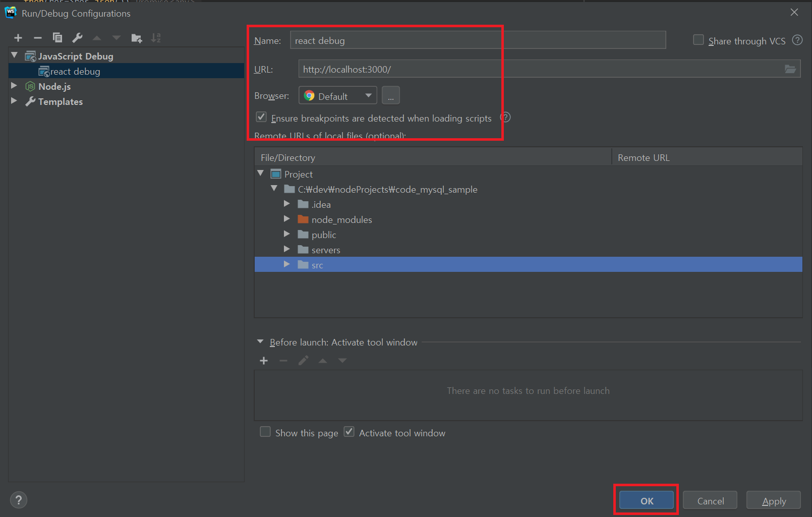Collapse the JavaScript Debug group
Image resolution: width=812 pixels, height=517 pixels.
pos(14,55)
